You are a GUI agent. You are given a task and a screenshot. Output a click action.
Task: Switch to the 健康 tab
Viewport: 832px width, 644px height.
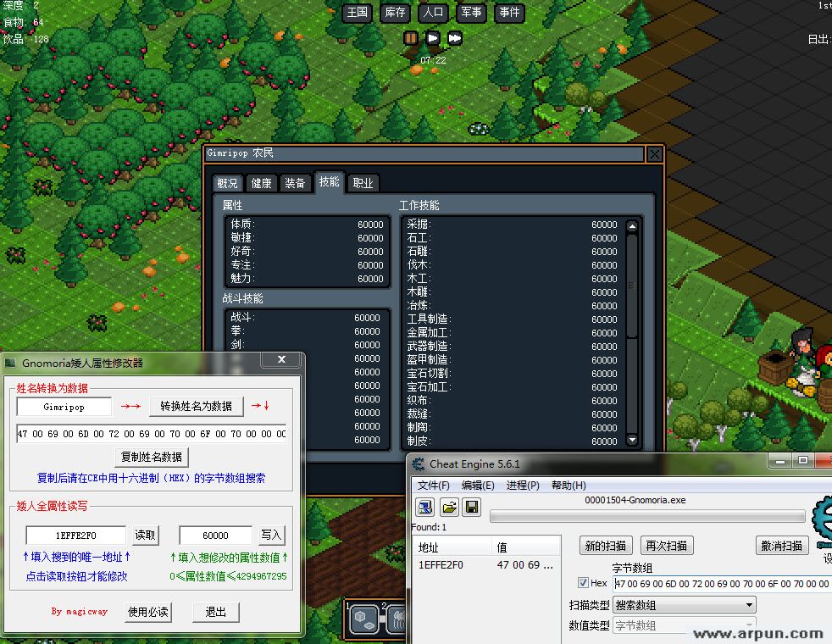262,183
